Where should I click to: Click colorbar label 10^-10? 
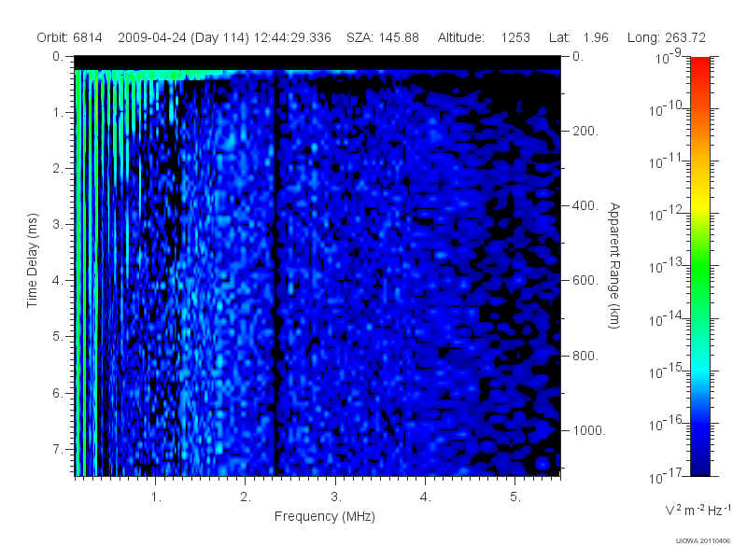[666, 109]
